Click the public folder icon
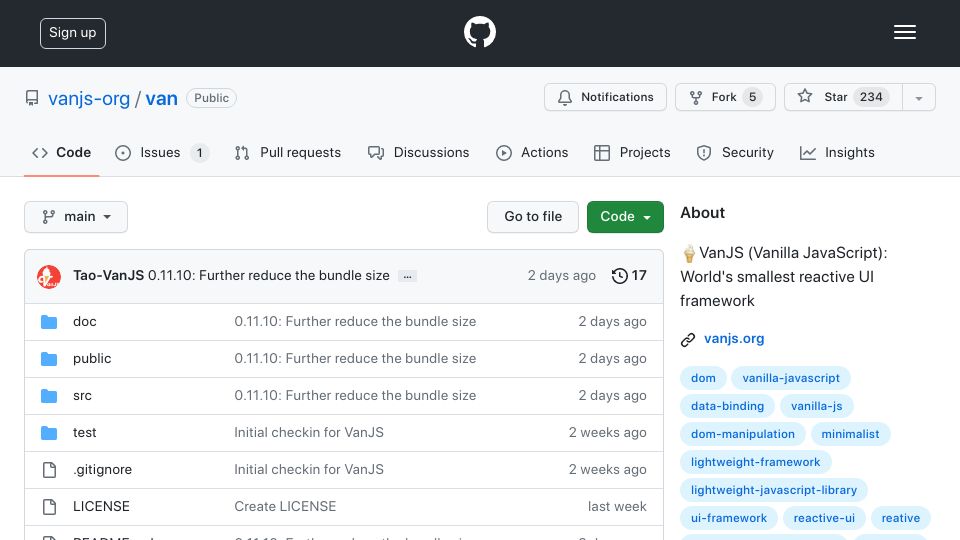Viewport: 960px width, 540px height. 49,359
